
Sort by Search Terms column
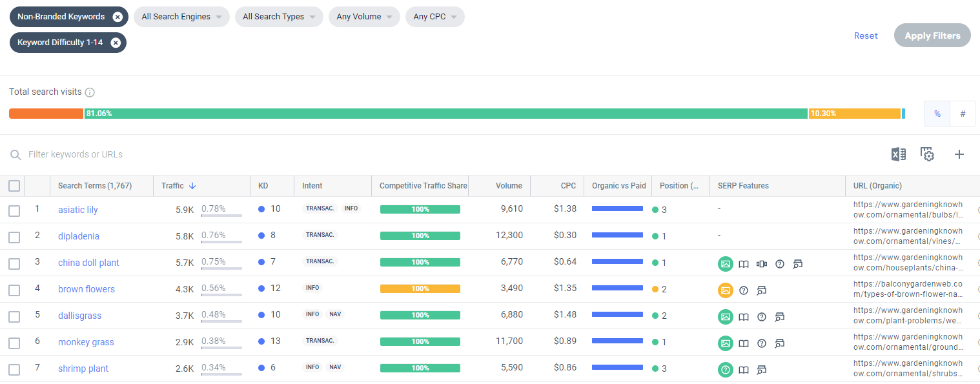click(95, 186)
